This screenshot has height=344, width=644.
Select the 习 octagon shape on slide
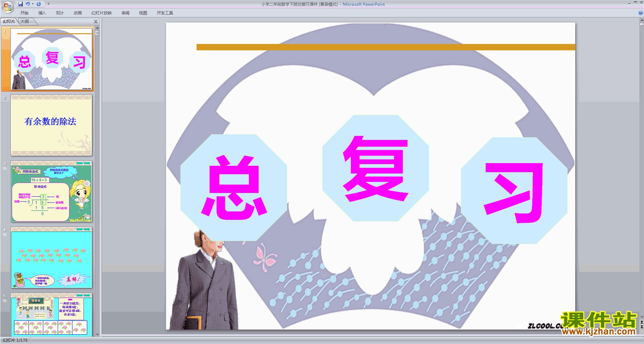(514, 191)
